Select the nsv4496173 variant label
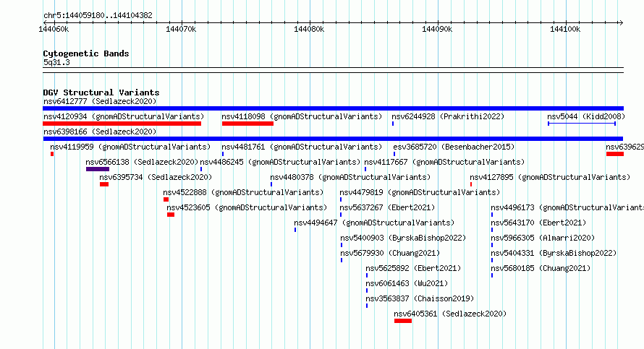The image size is (644, 349). click(567, 207)
